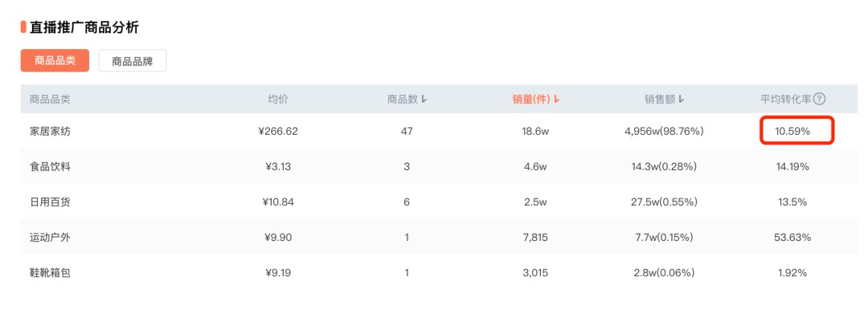Select the 日用百货 category row
This screenshot has height=314, width=868.
point(439,202)
